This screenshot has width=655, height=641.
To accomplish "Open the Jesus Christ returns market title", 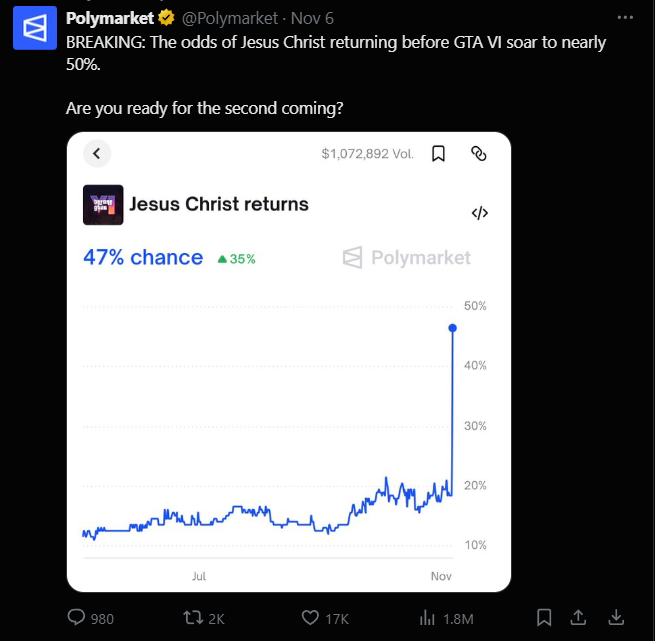I will tap(219, 204).
